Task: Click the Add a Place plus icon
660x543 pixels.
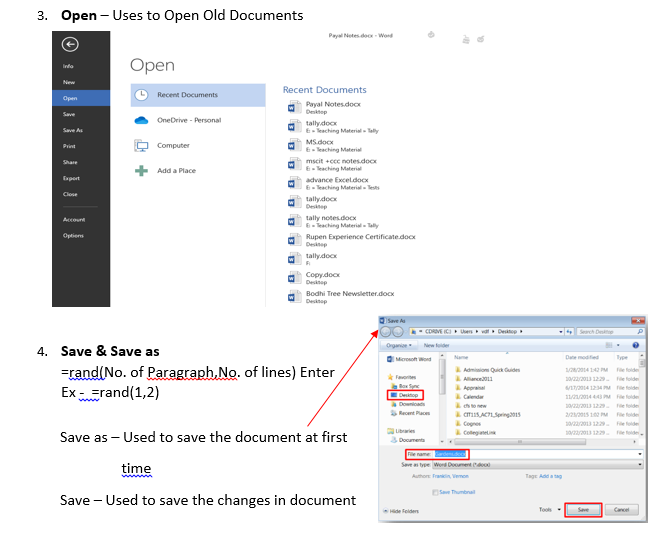Action: point(141,171)
